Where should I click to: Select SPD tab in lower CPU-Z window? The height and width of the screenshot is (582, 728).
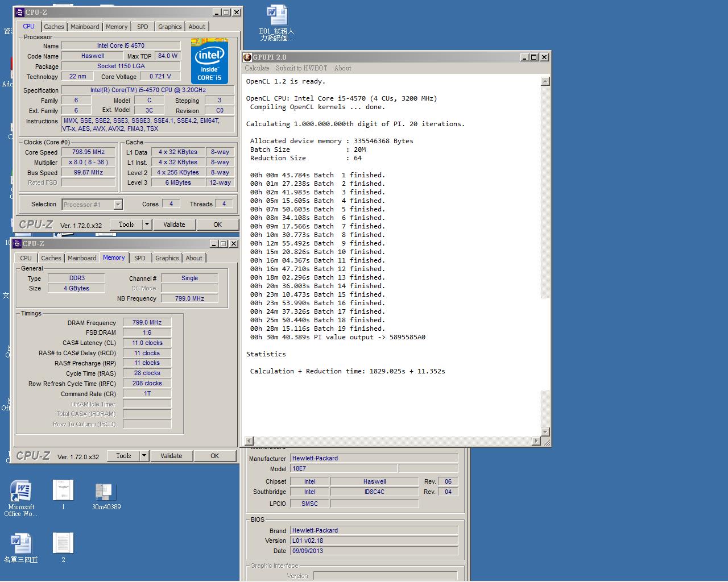140,258
